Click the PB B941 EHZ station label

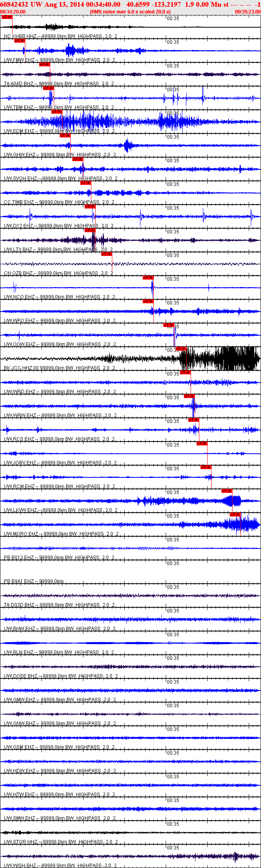[34, 581]
